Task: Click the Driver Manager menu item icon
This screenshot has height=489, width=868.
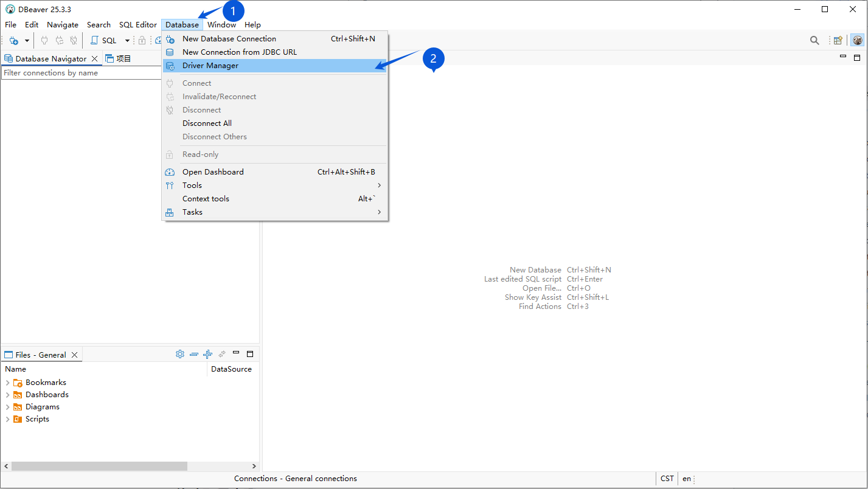Action: tap(170, 66)
